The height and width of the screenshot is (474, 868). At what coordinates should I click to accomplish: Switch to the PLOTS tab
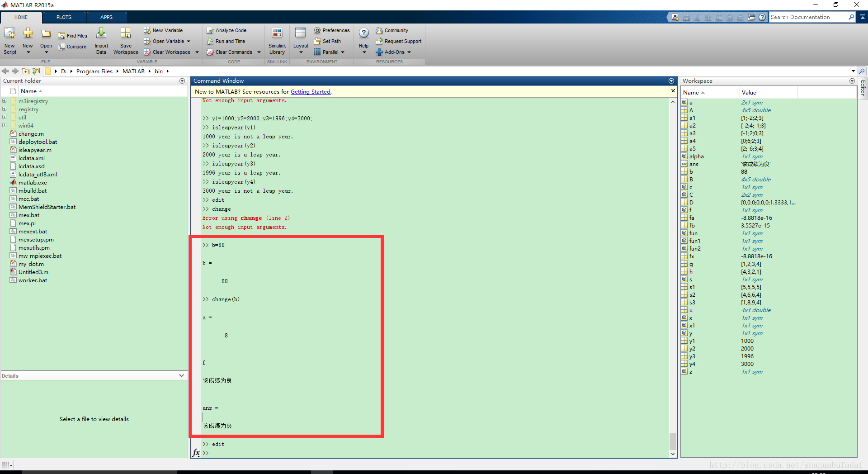click(x=64, y=17)
